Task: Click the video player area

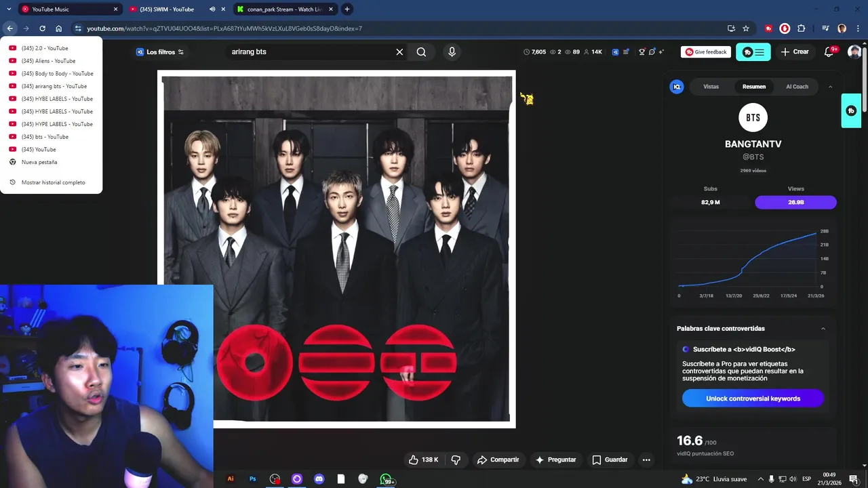Action: point(336,249)
